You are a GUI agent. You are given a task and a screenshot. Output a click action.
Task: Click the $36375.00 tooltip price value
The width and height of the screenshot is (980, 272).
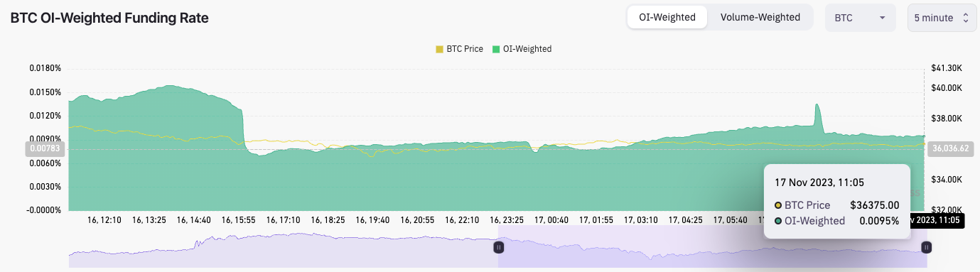point(876,205)
